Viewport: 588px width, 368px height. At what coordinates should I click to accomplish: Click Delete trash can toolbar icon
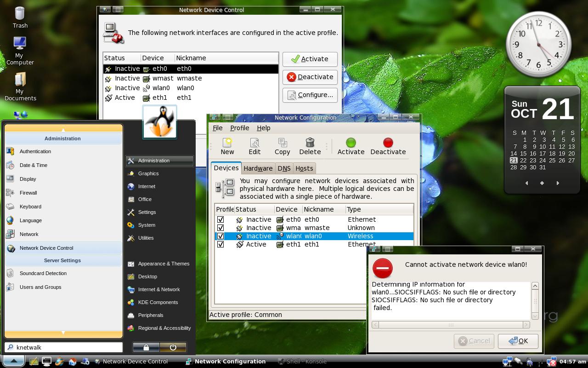(x=310, y=146)
